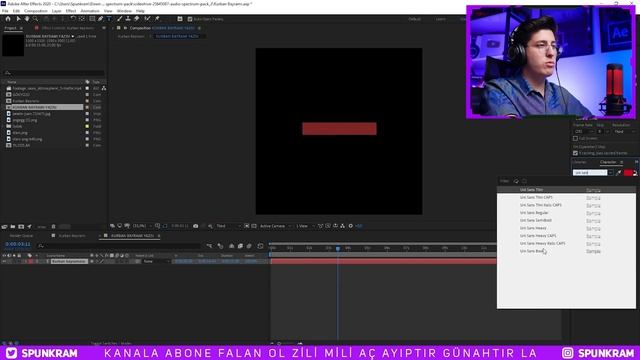
Task: Enable frame blending icon in timeline
Action: click(x=240, y=246)
